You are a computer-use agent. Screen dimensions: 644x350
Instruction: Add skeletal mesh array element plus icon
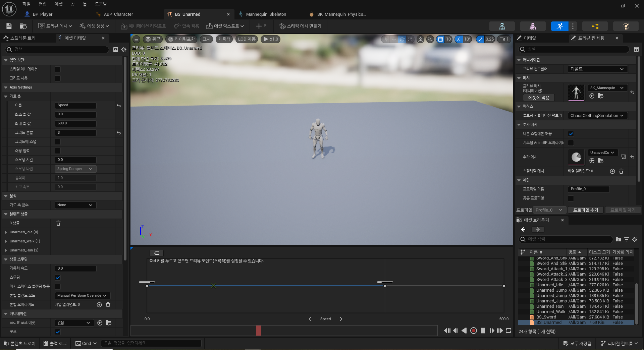coord(612,171)
